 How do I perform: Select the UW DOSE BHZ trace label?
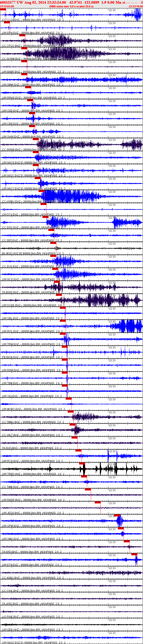33,306
